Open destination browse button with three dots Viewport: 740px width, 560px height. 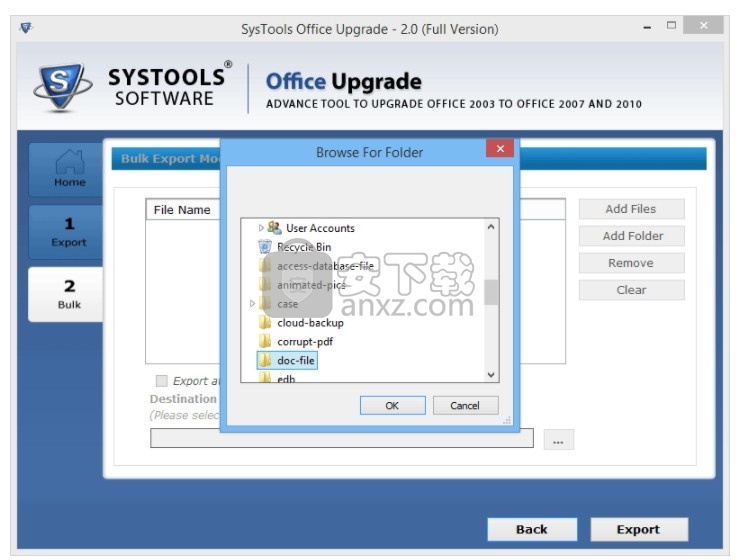(558, 440)
